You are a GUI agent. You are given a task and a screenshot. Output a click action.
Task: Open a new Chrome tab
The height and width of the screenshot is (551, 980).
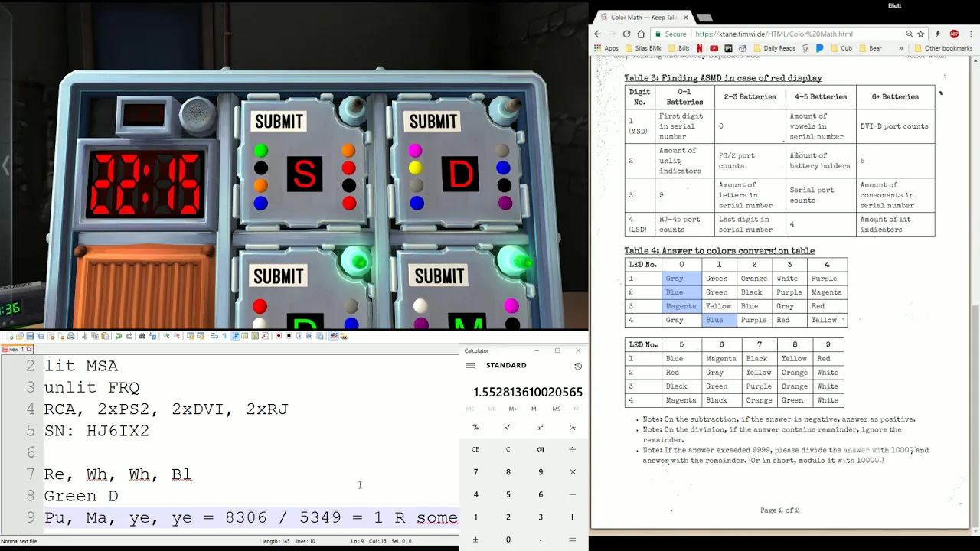click(705, 17)
